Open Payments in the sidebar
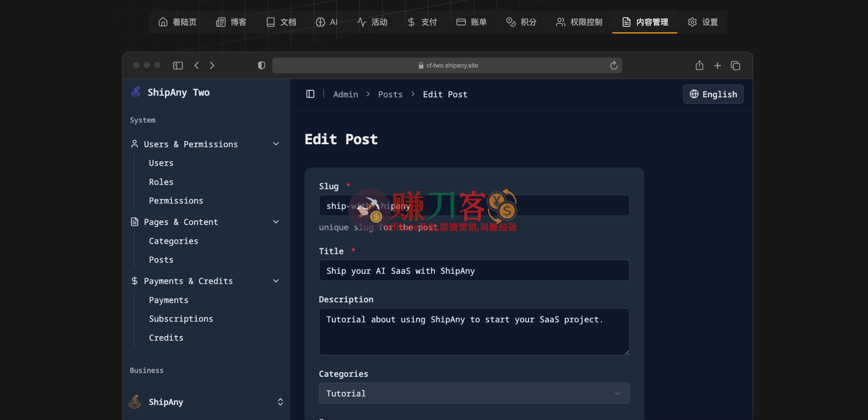Screen dimensions: 868x420 [x=169, y=300]
